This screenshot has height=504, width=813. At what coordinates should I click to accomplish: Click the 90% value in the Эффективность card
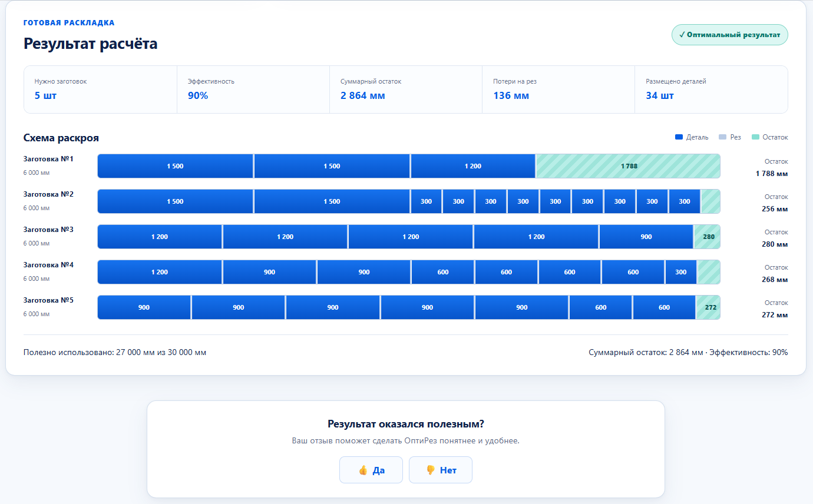click(x=198, y=95)
